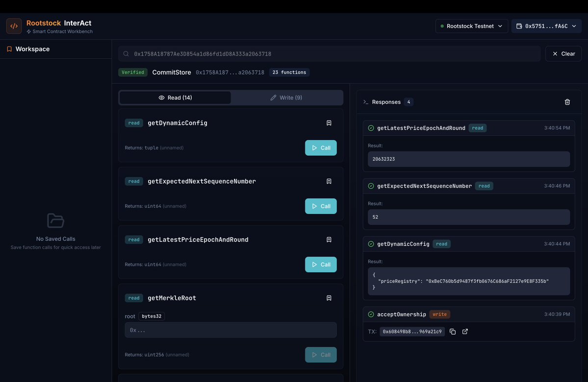This screenshot has width=588, height=382.
Task: Click the No Saved Calls folder icon
Action: pos(55,221)
